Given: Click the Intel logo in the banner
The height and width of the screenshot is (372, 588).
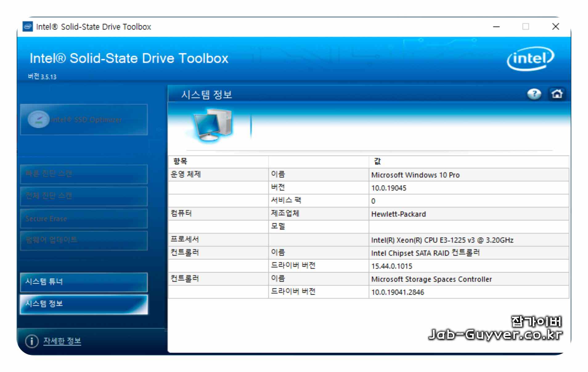Looking at the screenshot, I should (x=530, y=59).
